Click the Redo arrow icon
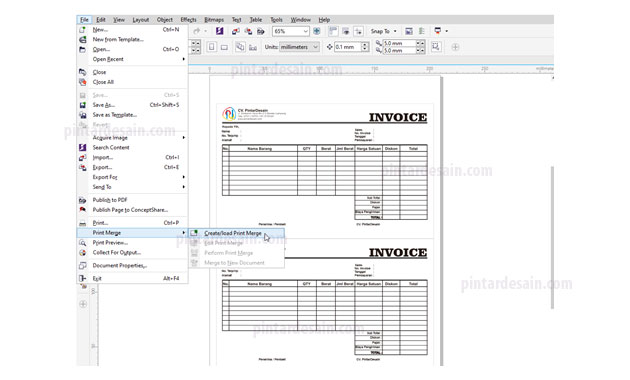The width and height of the screenshot is (630, 380). [x=196, y=31]
